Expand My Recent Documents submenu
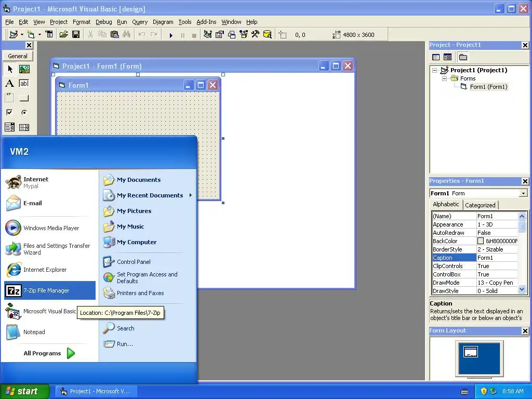 [190, 195]
